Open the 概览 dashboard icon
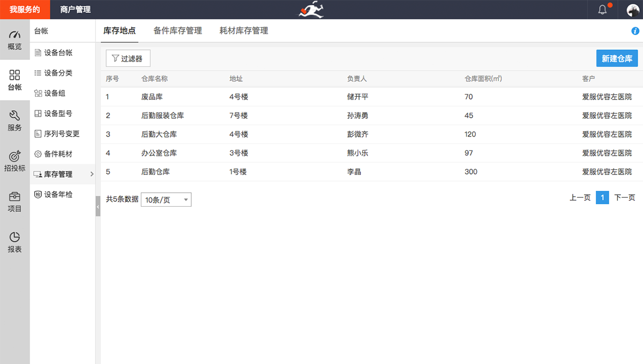The width and height of the screenshot is (643, 364). (15, 34)
